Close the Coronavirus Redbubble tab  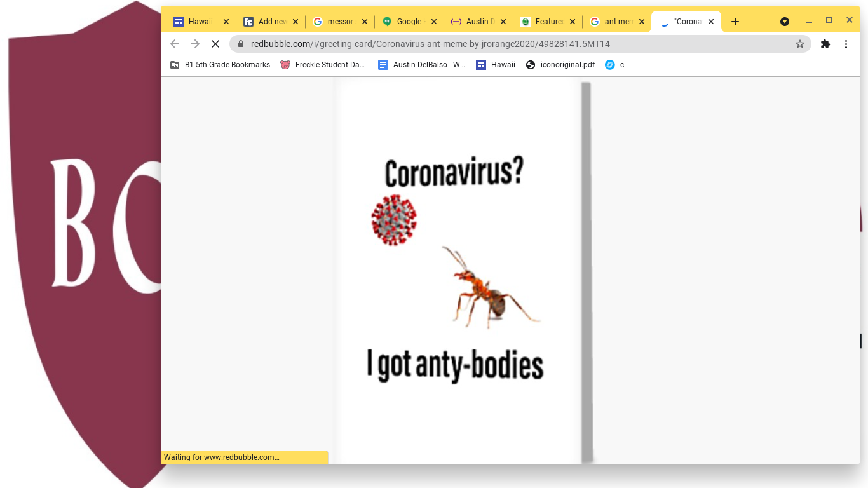pos(711,22)
